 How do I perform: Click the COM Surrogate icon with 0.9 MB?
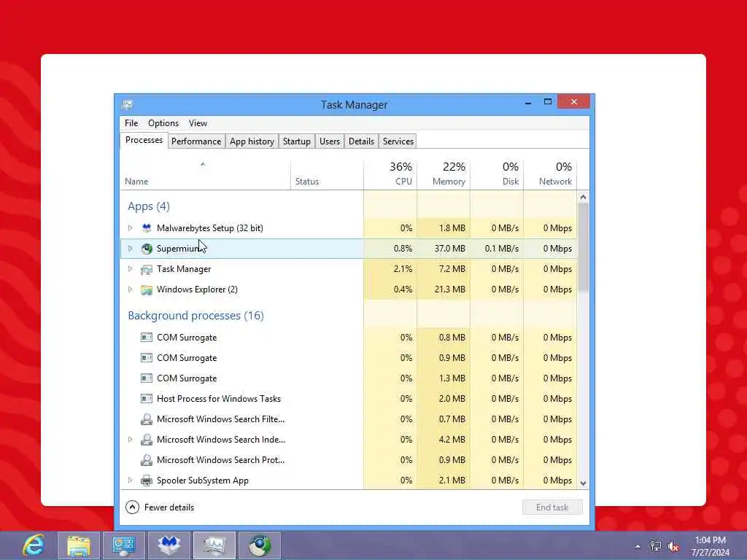pos(146,357)
